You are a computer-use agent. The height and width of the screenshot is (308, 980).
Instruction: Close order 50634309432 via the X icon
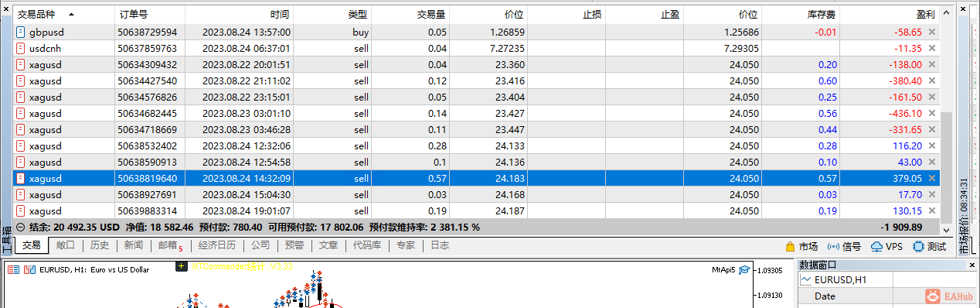pos(931,64)
